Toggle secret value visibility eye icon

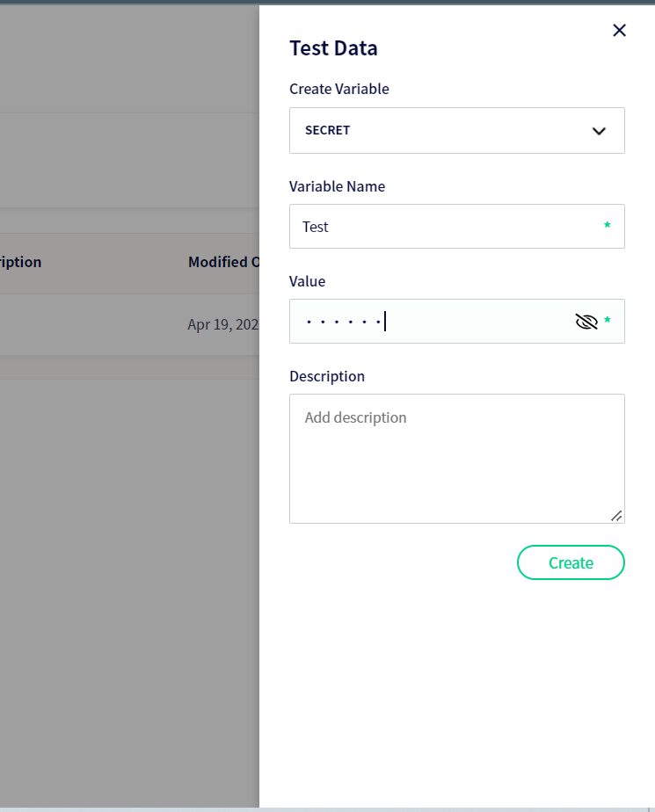coord(586,322)
